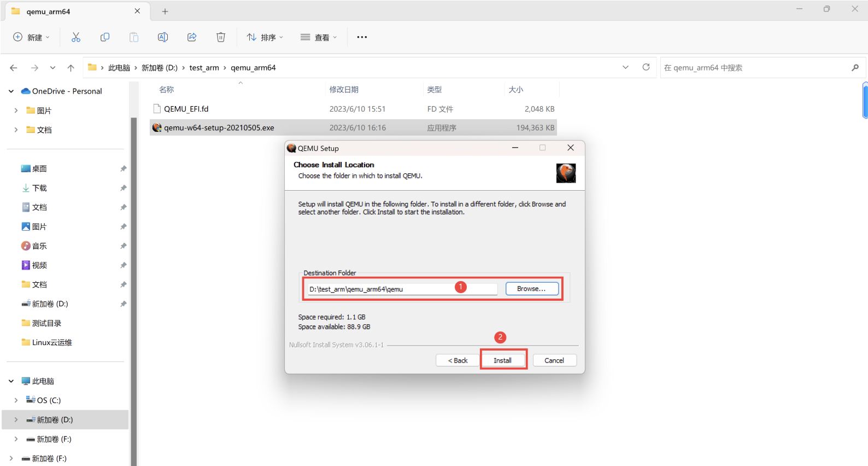Click the Install button
This screenshot has width=868, height=466.
(503, 360)
